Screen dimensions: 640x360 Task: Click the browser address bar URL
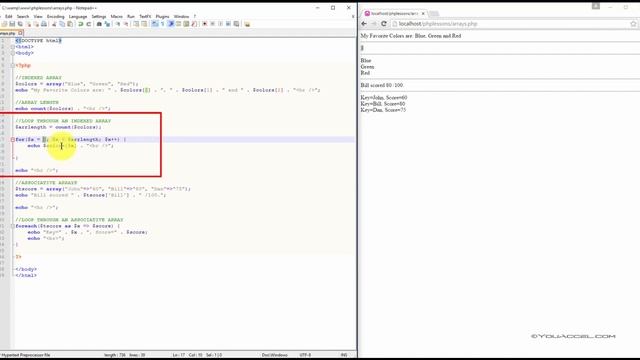[x=438, y=24]
